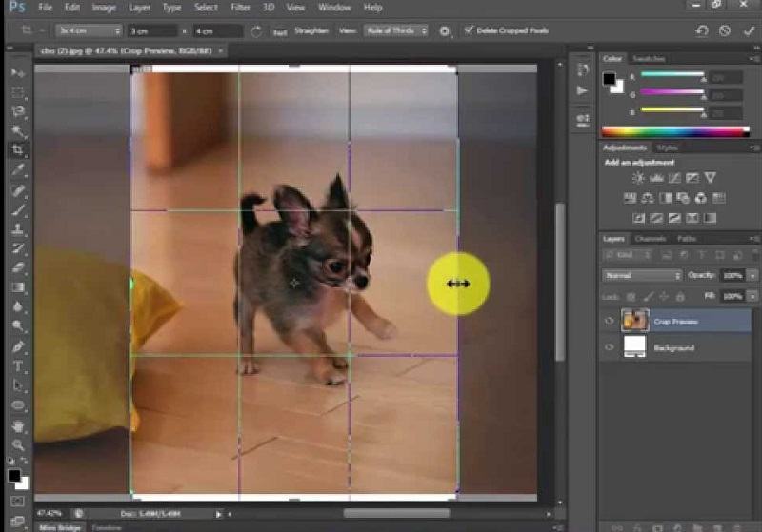Select the Eraser tool
This screenshot has width=762, height=532.
click(x=17, y=267)
